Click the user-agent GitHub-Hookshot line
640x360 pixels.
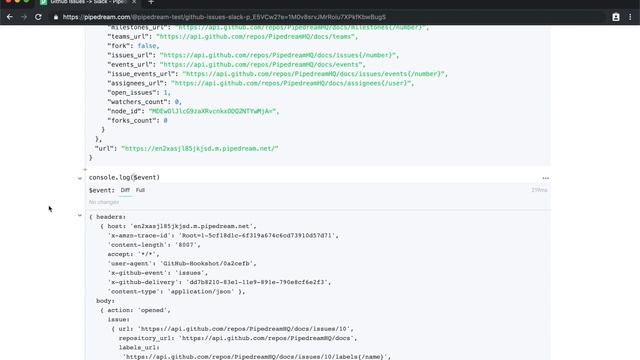click(x=182, y=264)
